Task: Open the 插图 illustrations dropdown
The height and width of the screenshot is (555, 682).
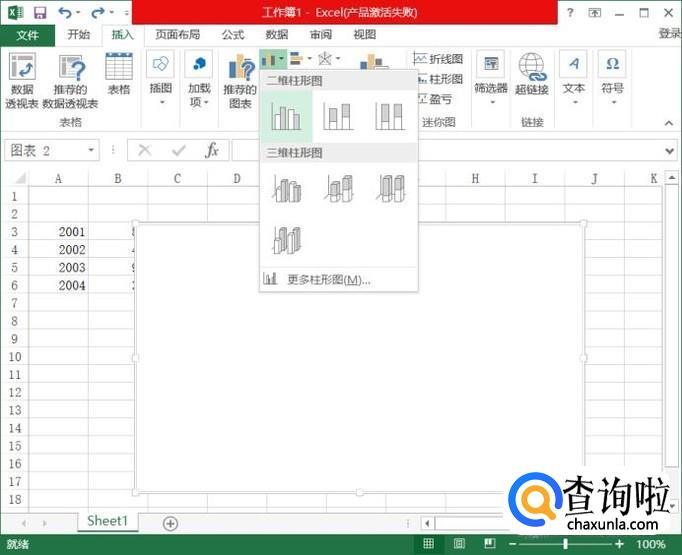Action: [x=160, y=78]
